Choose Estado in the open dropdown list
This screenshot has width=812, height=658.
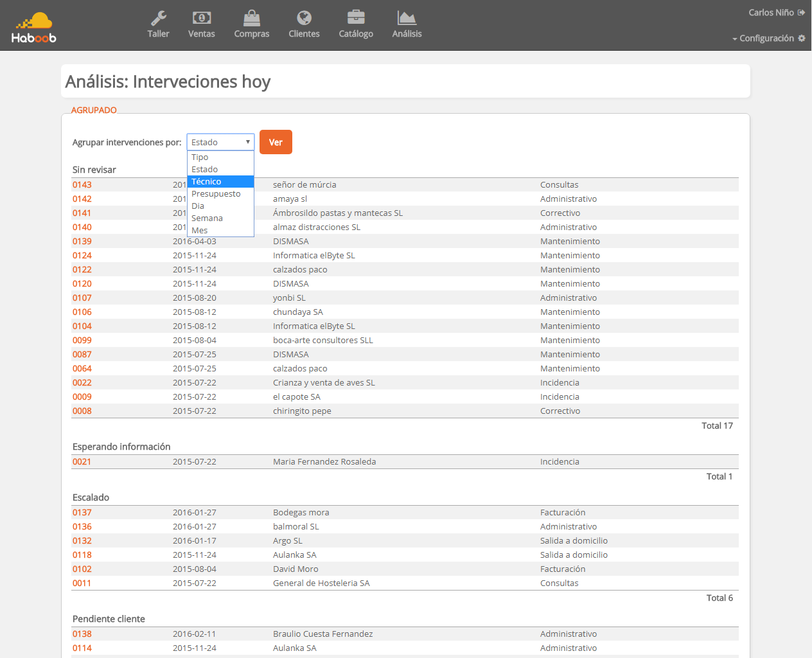220,170
